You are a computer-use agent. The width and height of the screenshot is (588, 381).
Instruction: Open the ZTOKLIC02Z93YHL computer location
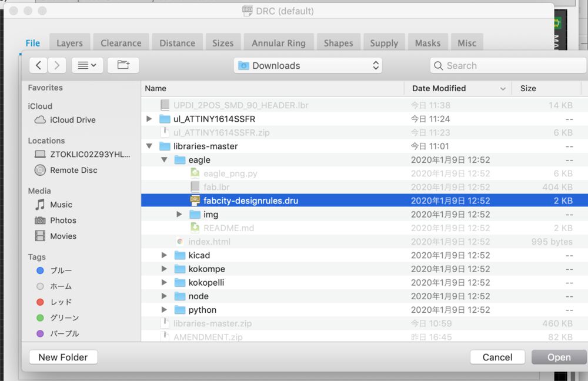click(x=82, y=155)
